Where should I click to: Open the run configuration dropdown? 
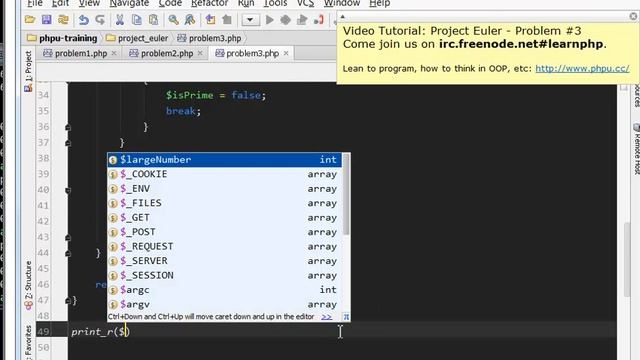[250, 20]
